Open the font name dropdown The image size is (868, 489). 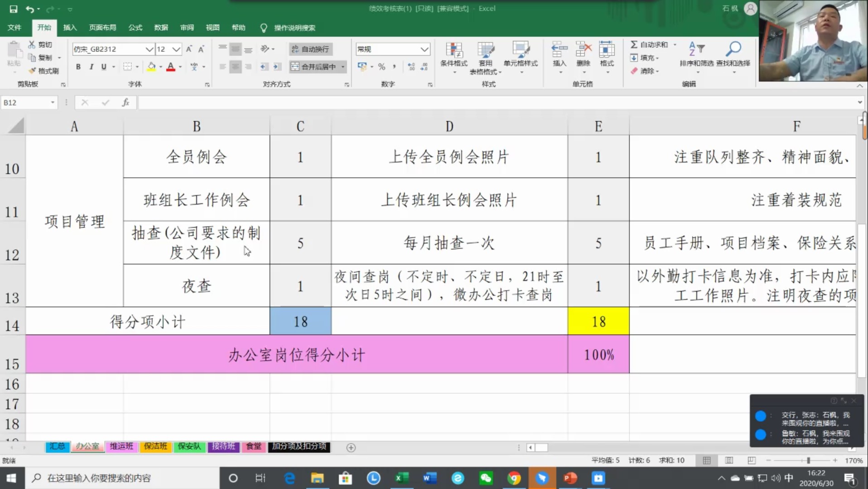click(149, 49)
